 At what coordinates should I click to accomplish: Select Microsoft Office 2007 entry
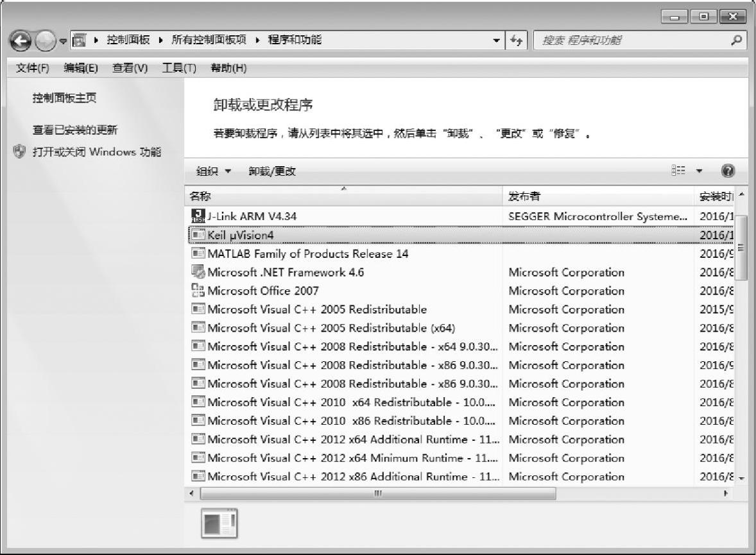(263, 291)
